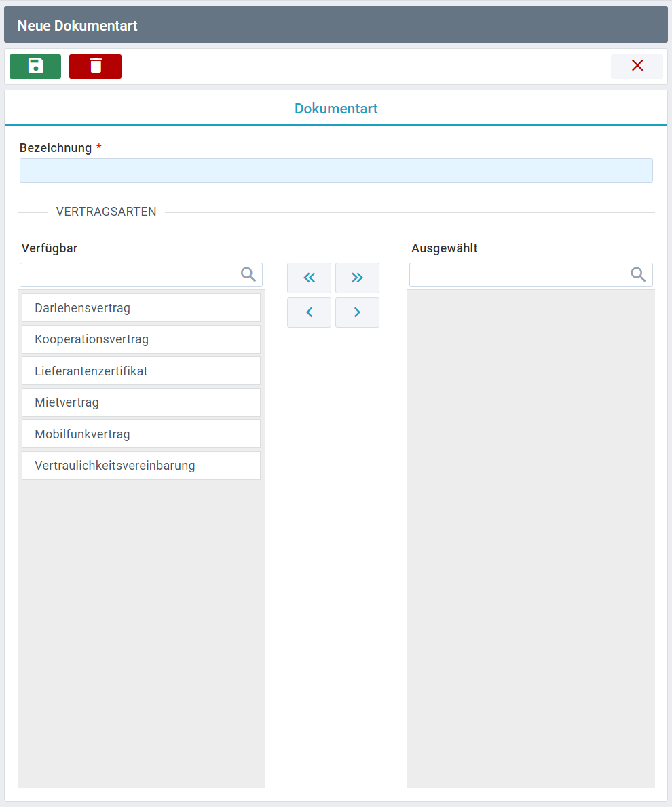Click the Ausgewählt search input field
672x807 pixels.
point(519,275)
